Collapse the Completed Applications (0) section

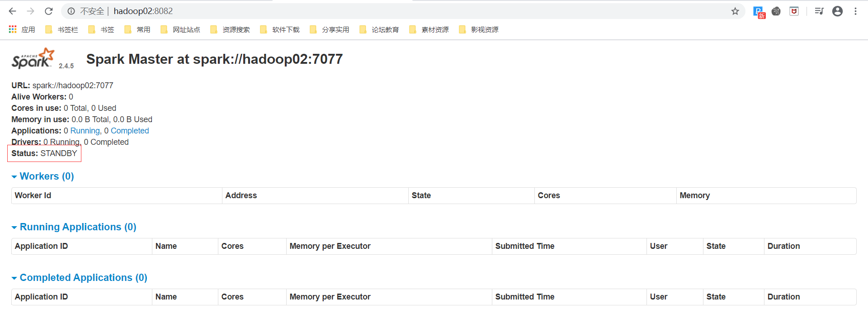(x=79, y=278)
